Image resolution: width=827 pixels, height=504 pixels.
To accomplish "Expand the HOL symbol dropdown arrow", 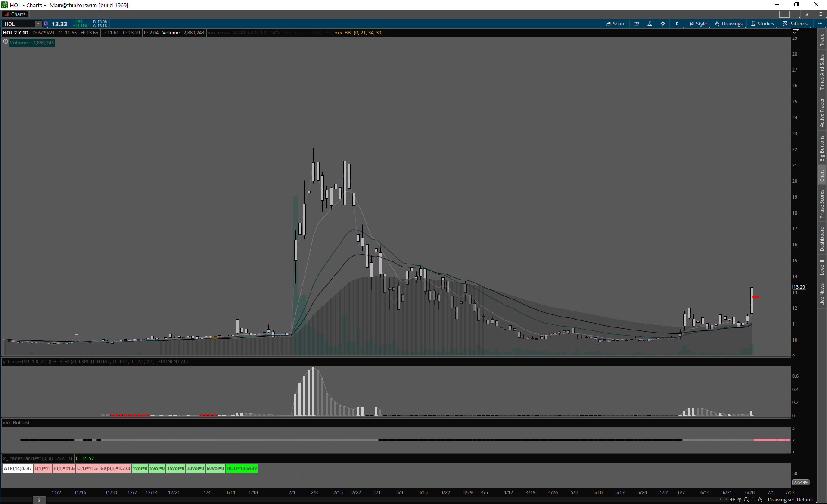I will click(38, 24).
